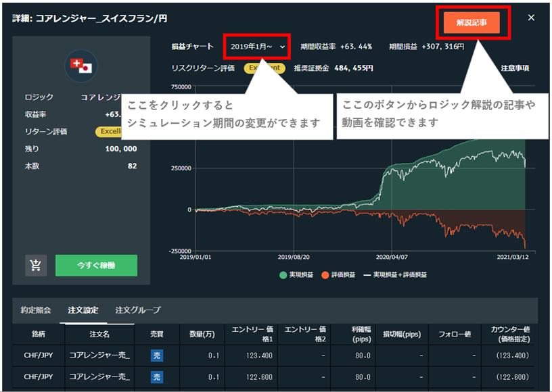Switch to the 約定照会 tab

click(36, 310)
